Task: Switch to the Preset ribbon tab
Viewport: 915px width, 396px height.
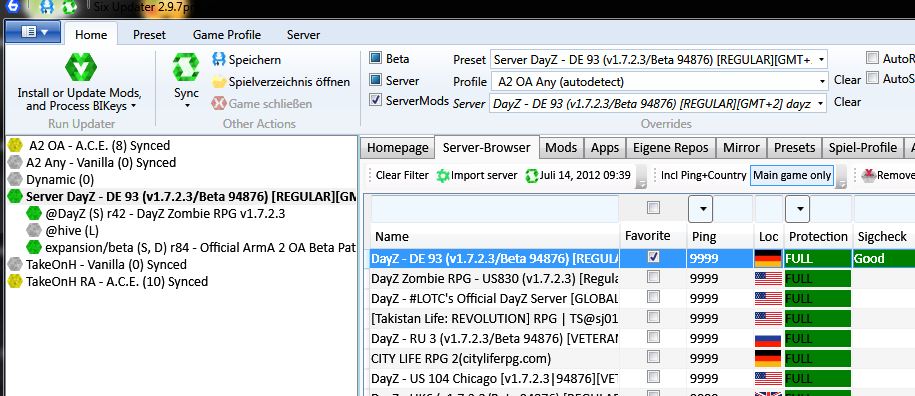Action: [149, 35]
